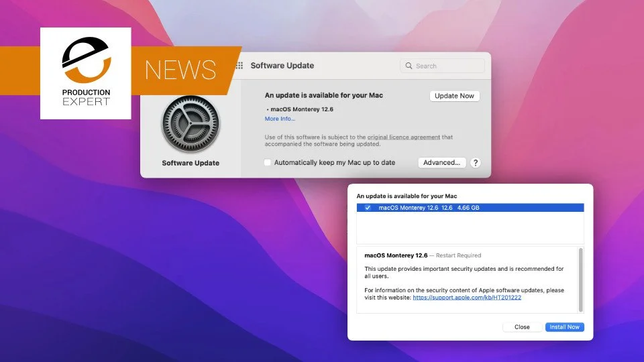
Task: Click the Software Update window title
Action: (x=282, y=65)
